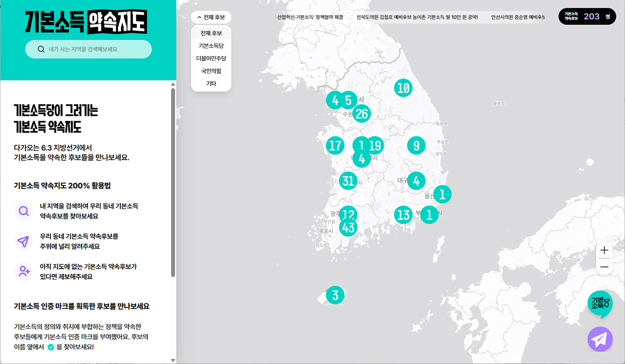Select 기타 option in the filter list
This screenshot has height=364, width=625.
click(x=211, y=83)
